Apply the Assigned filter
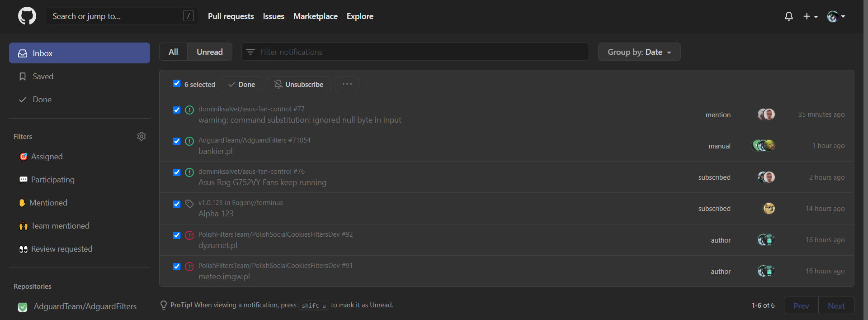 41,157
